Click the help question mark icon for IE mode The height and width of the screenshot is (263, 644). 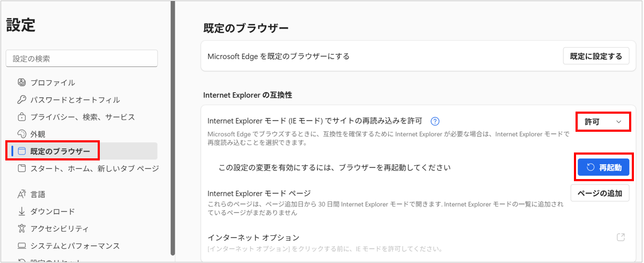click(435, 122)
